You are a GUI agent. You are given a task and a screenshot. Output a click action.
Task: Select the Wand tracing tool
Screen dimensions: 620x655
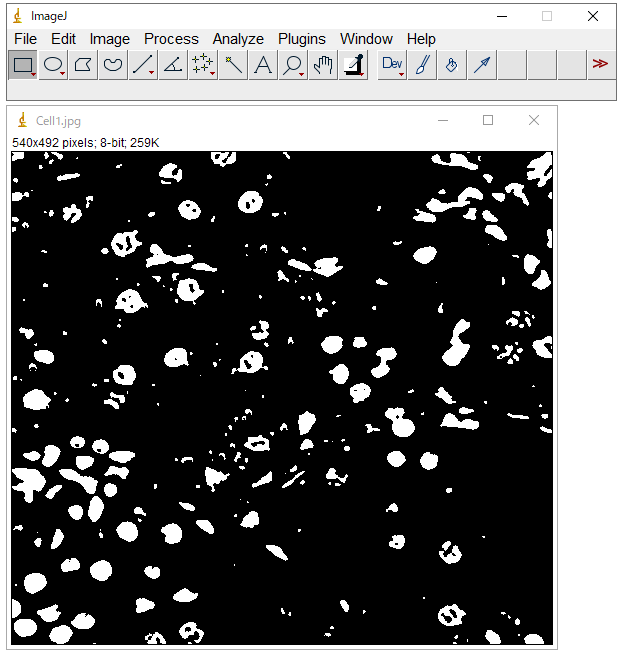232,65
